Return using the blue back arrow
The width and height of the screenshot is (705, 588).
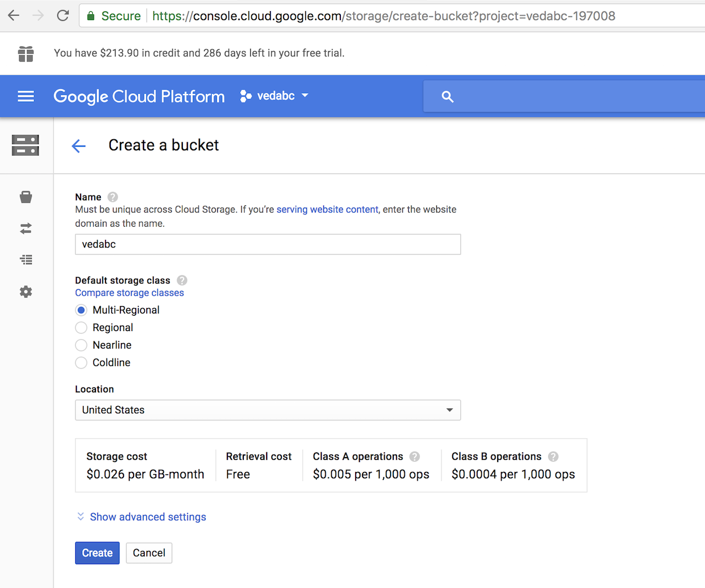tap(78, 146)
